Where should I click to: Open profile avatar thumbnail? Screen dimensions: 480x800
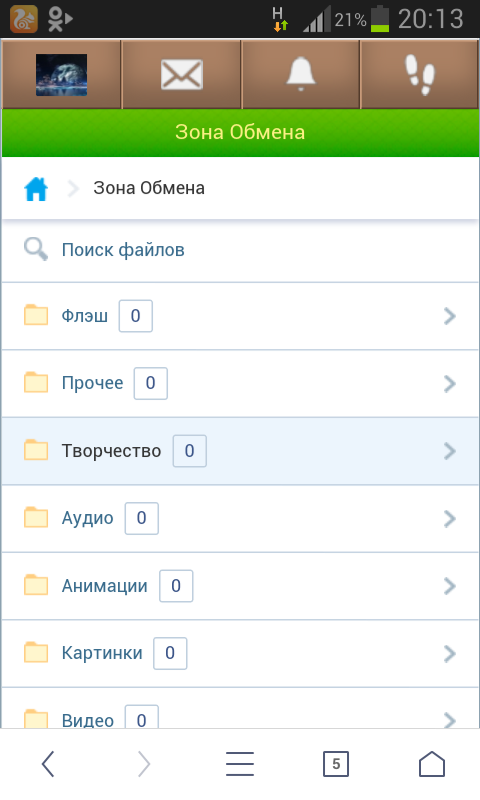[61, 75]
